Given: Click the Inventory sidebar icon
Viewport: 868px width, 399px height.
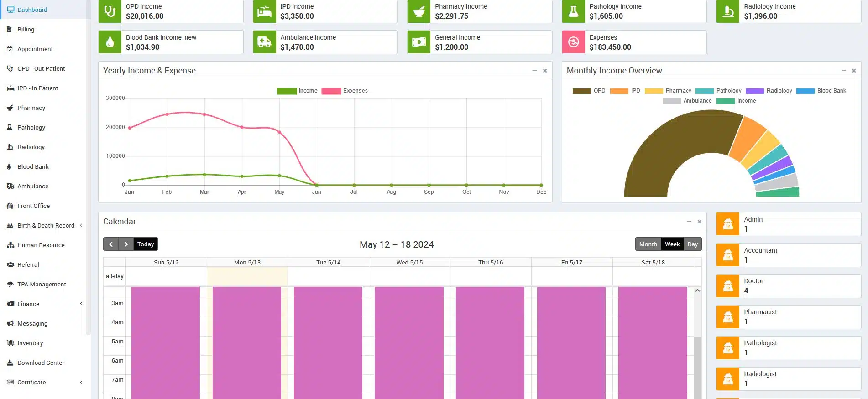Looking at the screenshot, I should (x=10, y=343).
